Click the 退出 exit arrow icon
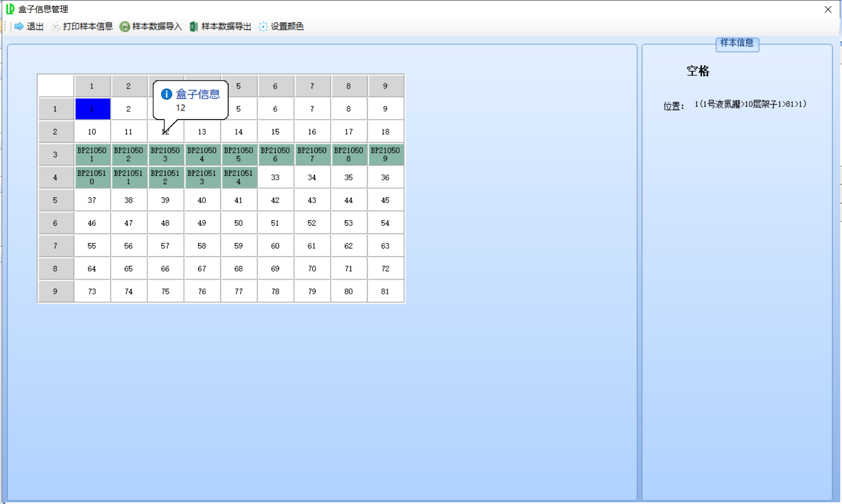The image size is (842, 504). pos(19,27)
